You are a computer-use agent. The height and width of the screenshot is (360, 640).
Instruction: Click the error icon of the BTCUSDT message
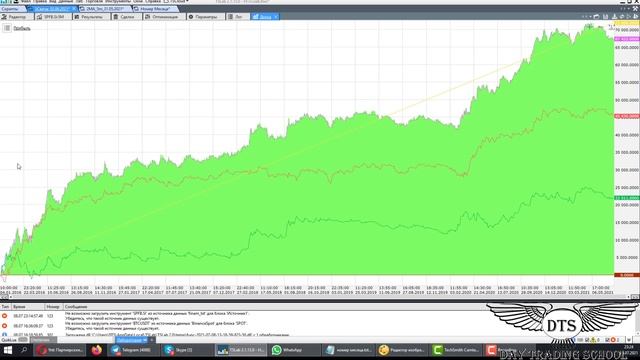(4, 326)
